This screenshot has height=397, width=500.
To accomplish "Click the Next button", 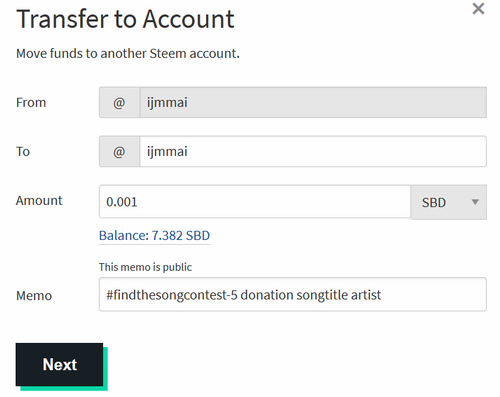I will click(x=59, y=364).
